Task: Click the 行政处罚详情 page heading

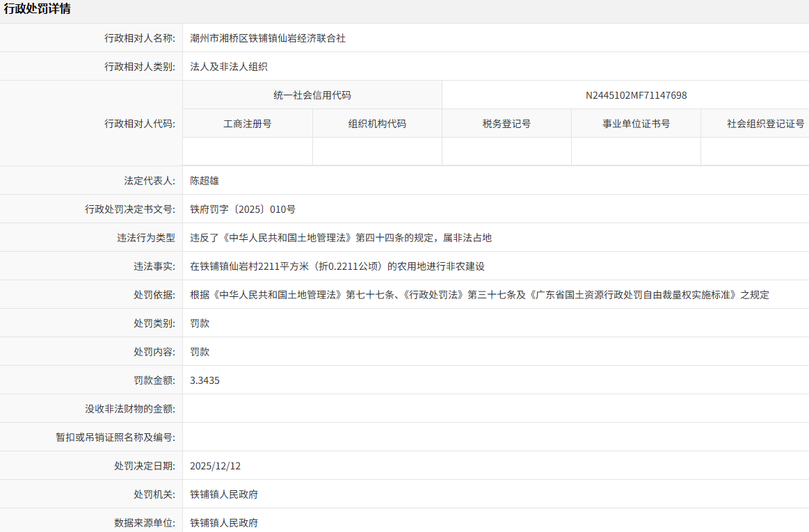Action: tap(37, 9)
